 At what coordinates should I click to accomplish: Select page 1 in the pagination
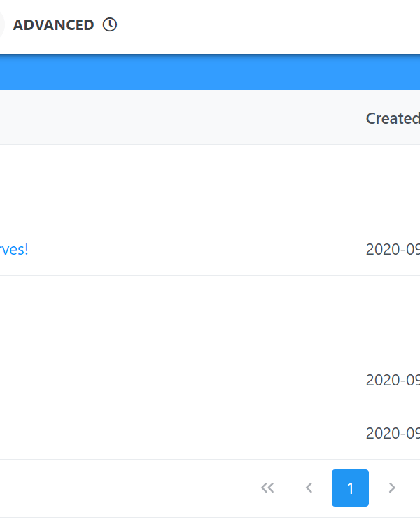350,488
